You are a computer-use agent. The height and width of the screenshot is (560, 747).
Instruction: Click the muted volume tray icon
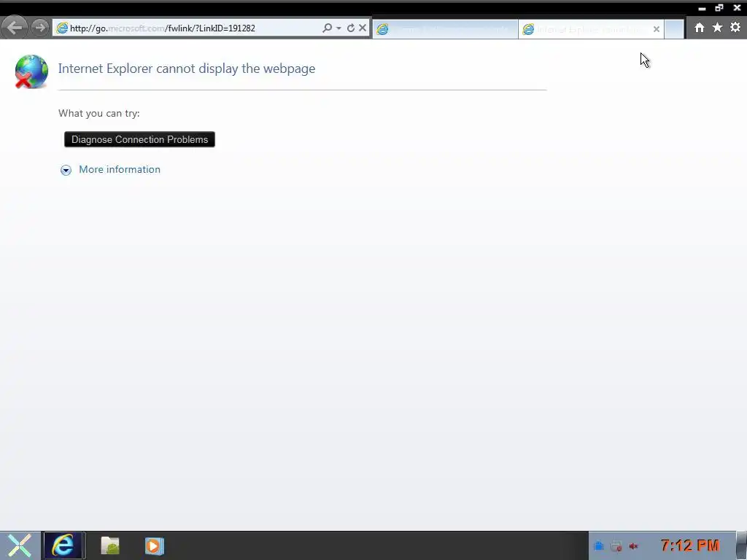click(x=634, y=546)
